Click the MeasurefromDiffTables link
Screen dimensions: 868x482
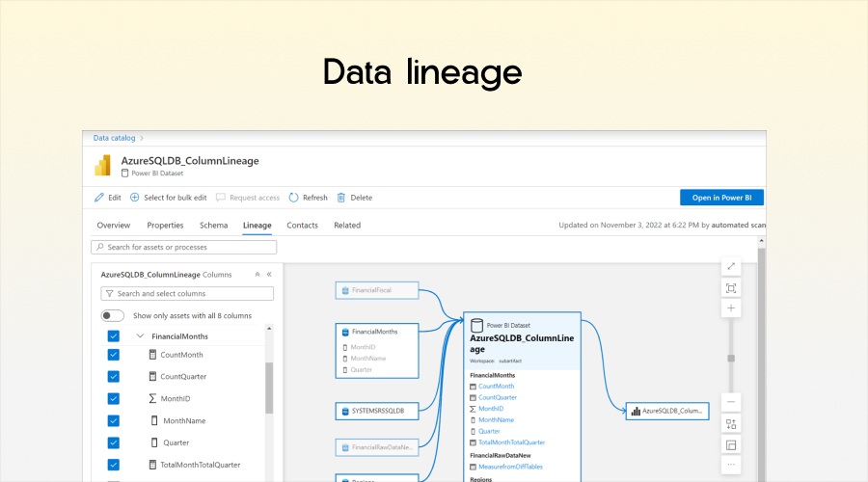point(510,468)
